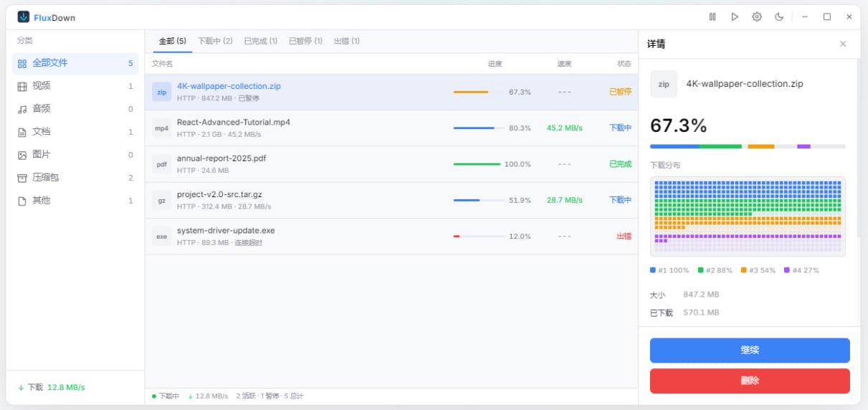Image resolution: width=868 pixels, height=410 pixels.
Task: Switch to the 下载中 (2) tab
Action: pos(215,41)
